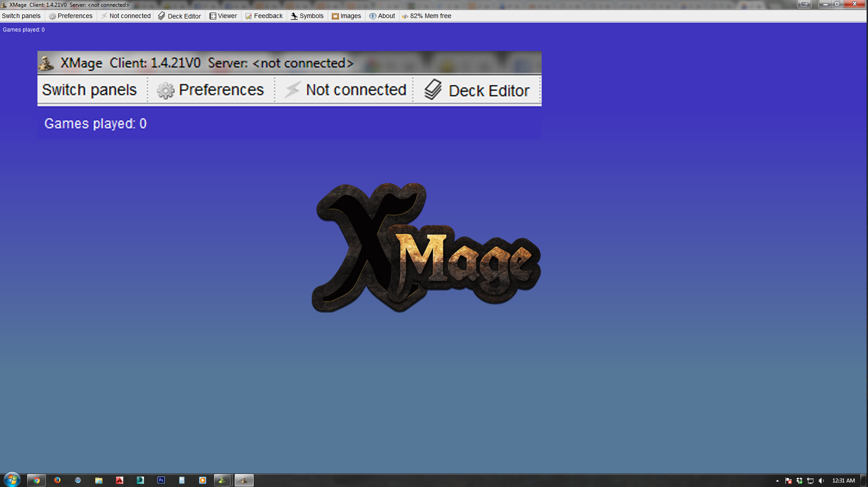This screenshot has height=487, width=868.
Task: Click the Show Desktop strip at taskbar end
Action: coord(864,481)
